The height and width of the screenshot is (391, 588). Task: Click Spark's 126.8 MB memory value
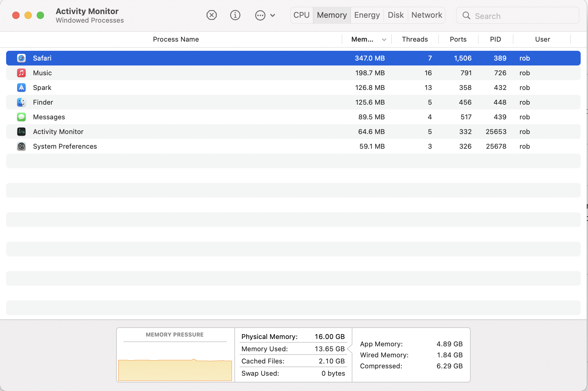(x=370, y=88)
